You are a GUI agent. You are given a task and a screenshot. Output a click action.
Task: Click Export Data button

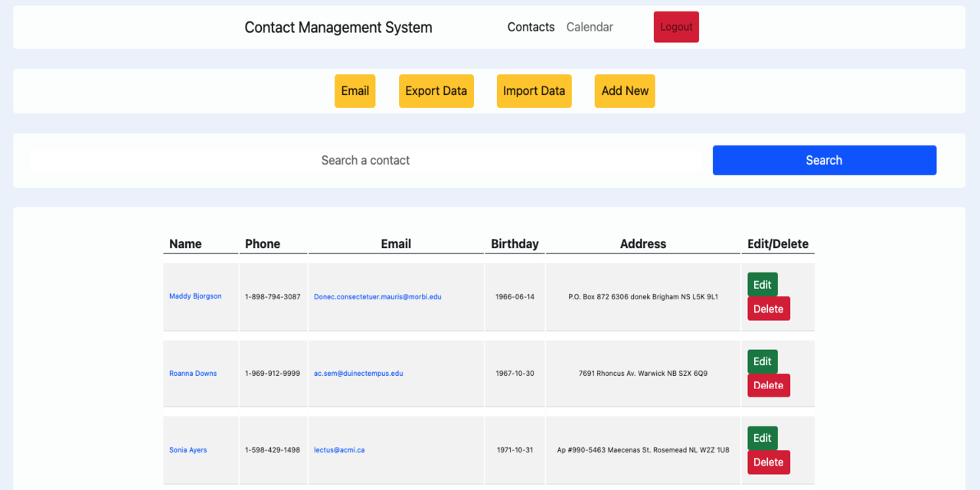point(436,91)
